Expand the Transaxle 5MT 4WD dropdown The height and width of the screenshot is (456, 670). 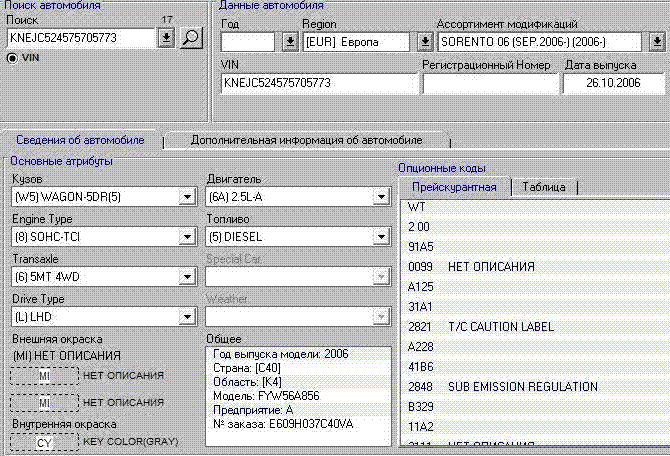tap(187, 277)
